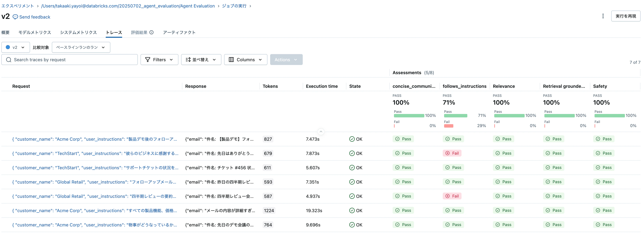Click the sort icon on 並べ替え
Screen dimensions: 644x246
pyautogui.click(x=188, y=60)
